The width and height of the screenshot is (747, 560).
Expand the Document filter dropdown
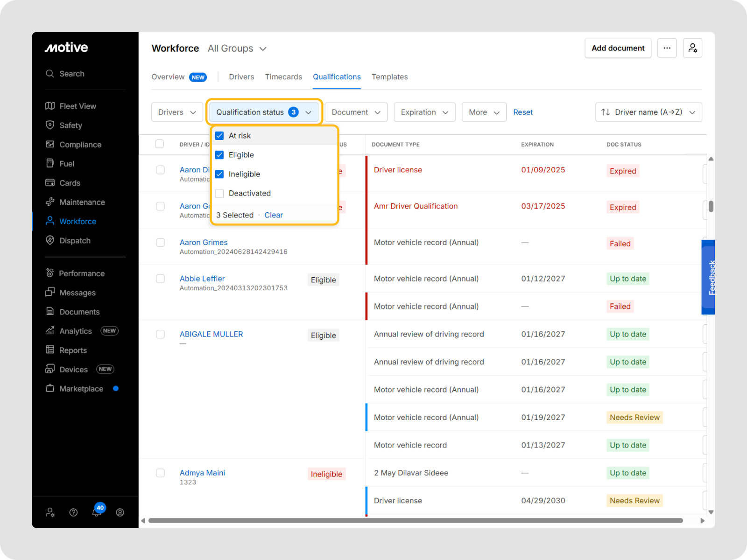click(356, 112)
